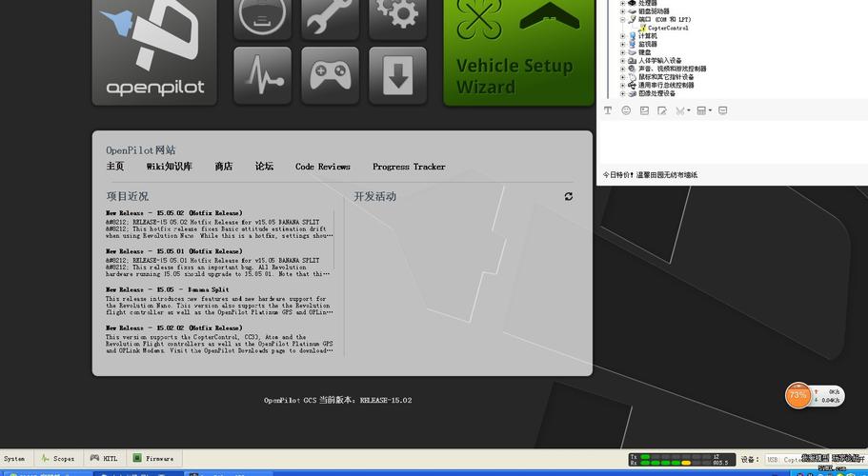
Task: Click the edit note icon in chat toolbar
Action: tap(662, 110)
